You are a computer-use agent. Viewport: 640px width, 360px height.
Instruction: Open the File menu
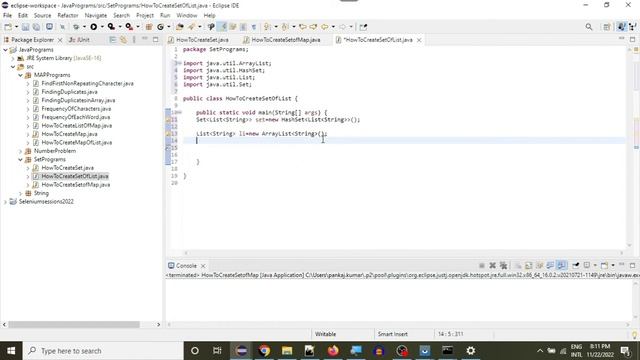[7, 15]
